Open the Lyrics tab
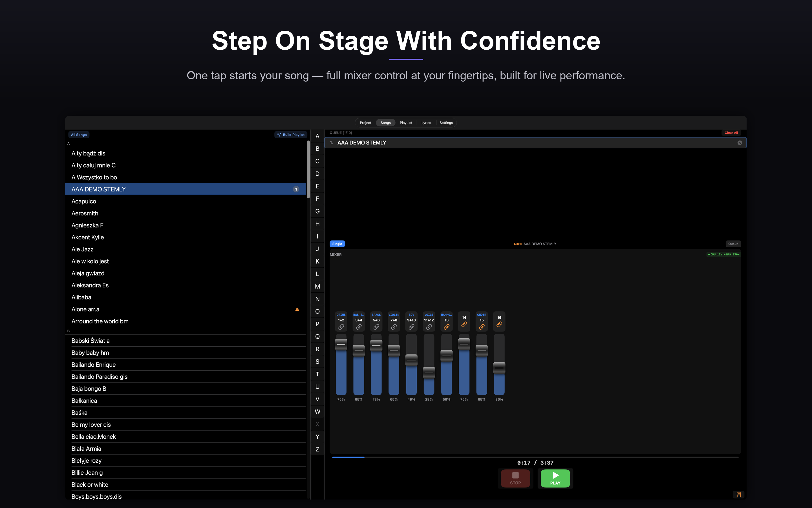812x508 pixels. coord(426,123)
